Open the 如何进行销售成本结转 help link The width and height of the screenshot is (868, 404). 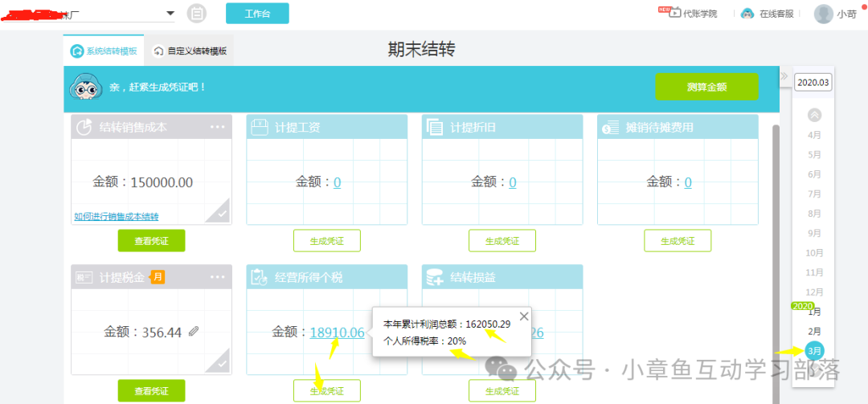[x=117, y=216]
